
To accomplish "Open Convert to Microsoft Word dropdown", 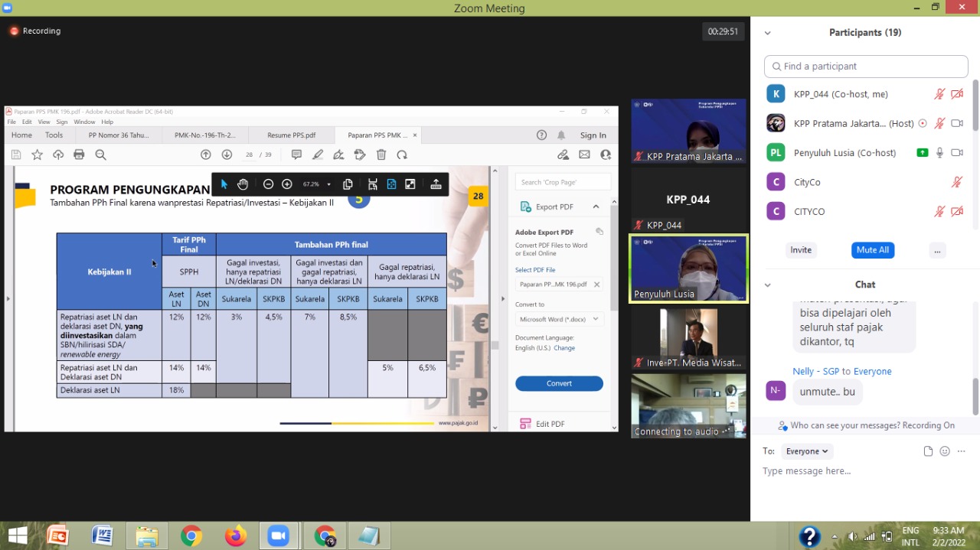I will pyautogui.click(x=559, y=319).
